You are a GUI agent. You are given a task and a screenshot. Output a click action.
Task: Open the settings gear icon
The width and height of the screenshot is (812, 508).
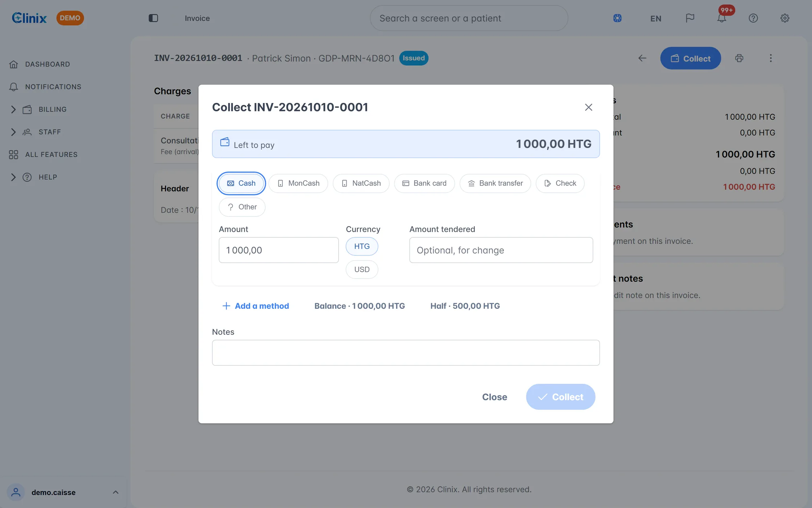785,18
